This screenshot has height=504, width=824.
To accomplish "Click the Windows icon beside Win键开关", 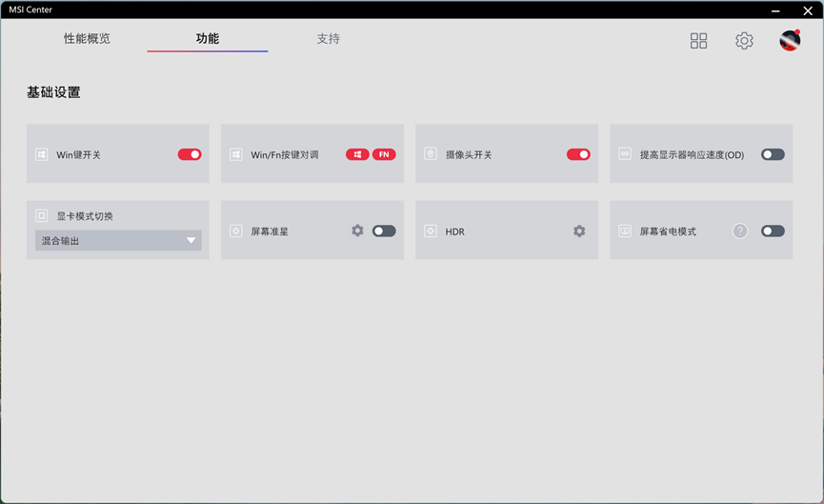I will pos(42,154).
